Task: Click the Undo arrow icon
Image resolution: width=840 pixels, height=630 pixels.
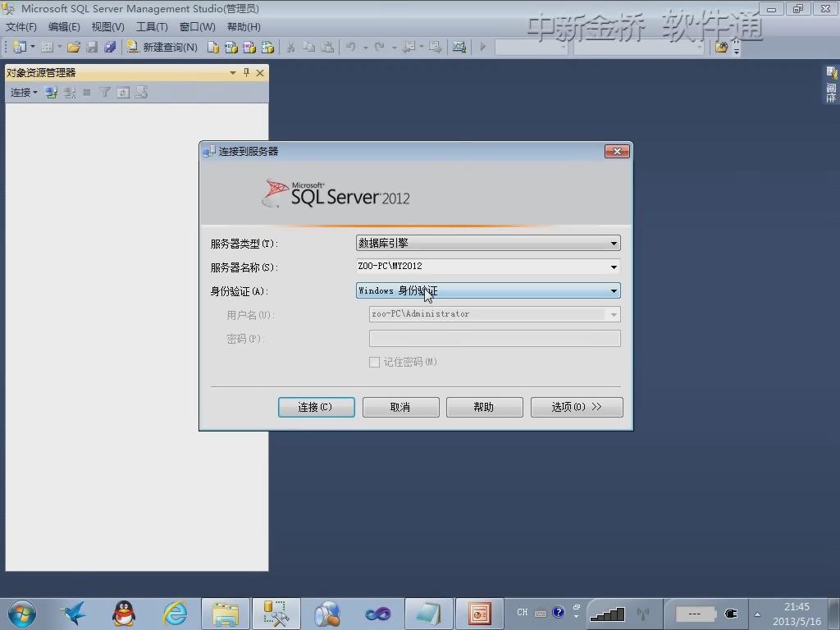Action: pyautogui.click(x=351, y=47)
